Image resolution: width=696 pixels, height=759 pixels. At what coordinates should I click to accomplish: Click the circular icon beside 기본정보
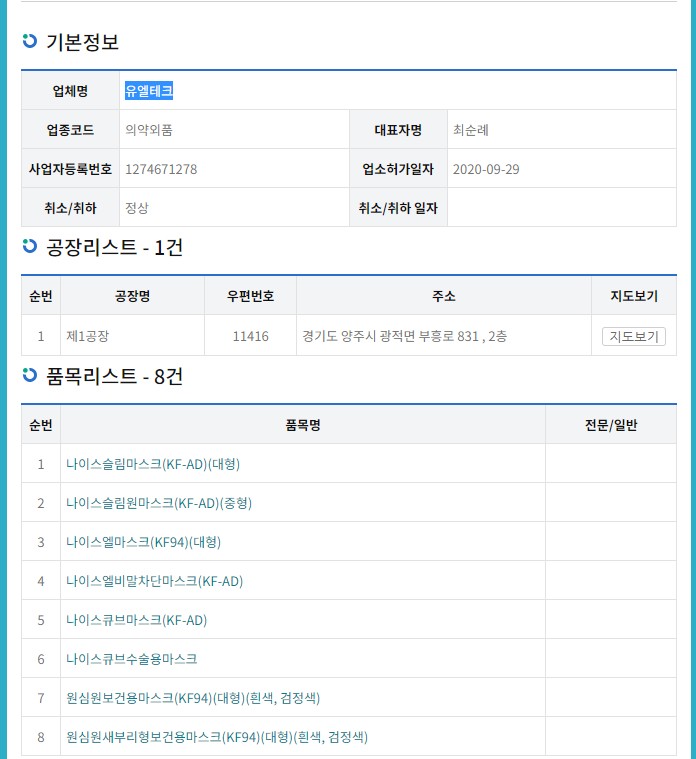pos(30,41)
